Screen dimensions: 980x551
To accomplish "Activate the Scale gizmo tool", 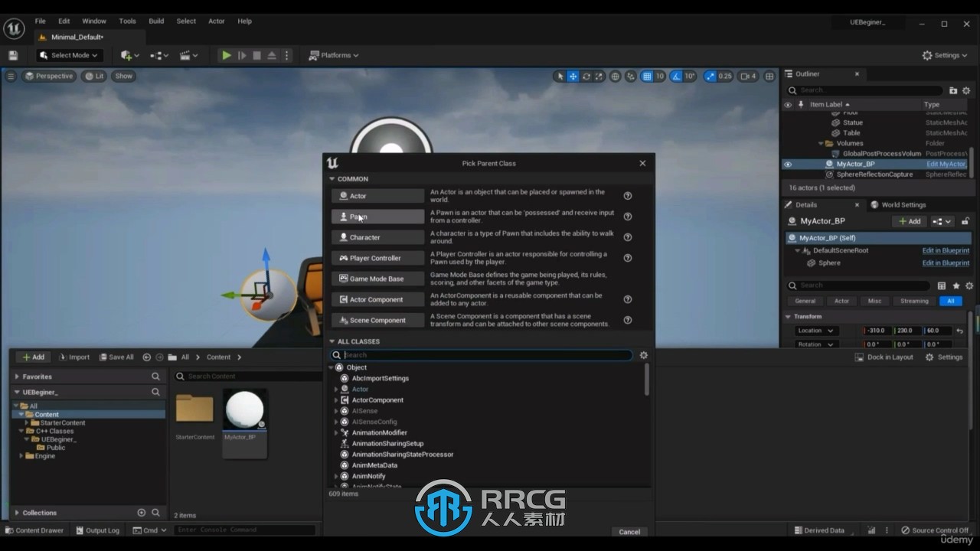I will (599, 76).
